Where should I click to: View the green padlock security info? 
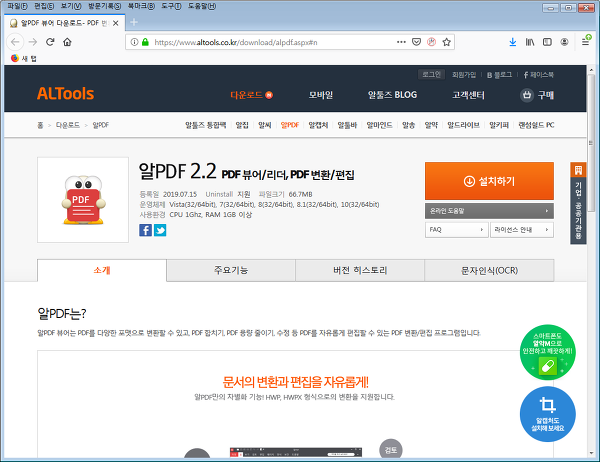(145, 42)
